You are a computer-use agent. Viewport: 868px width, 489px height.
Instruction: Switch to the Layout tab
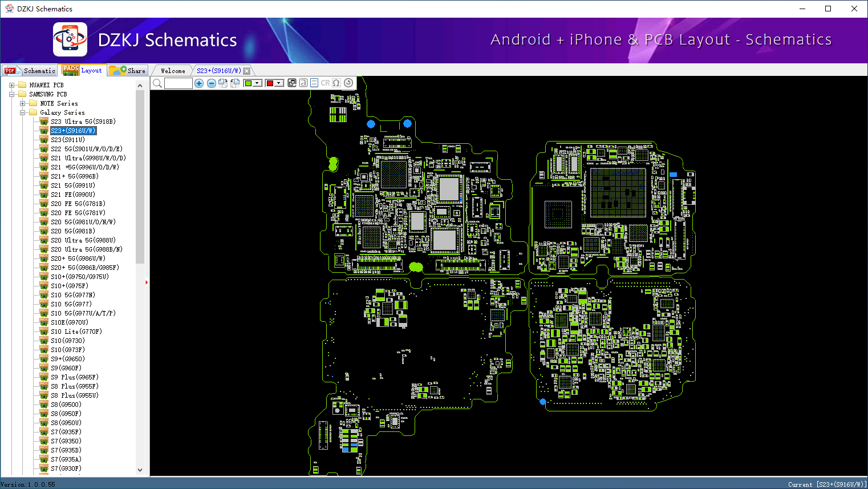click(83, 71)
